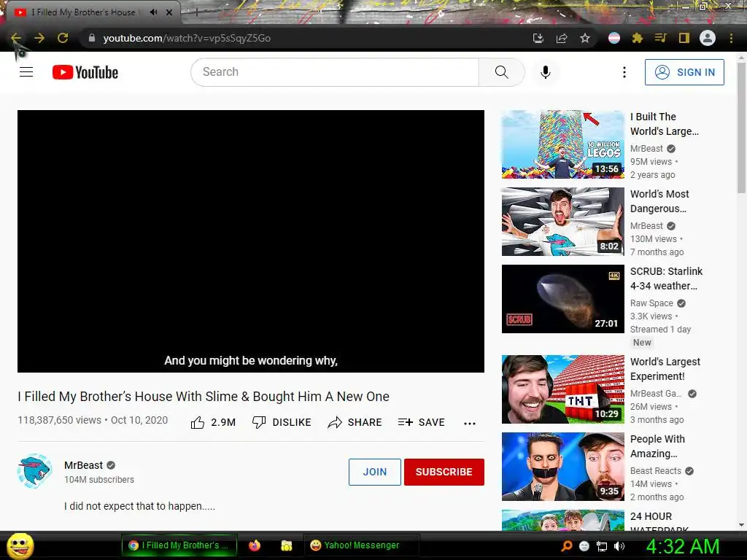The image size is (747, 560).
Task: Open the network tray icon
Action: tap(602, 546)
